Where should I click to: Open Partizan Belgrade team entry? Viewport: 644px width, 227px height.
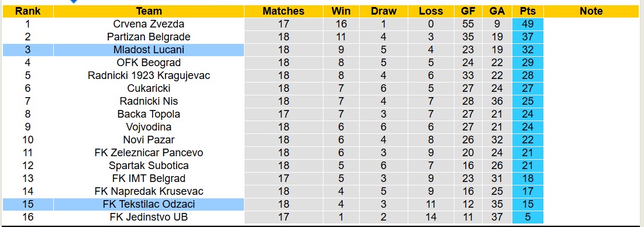149,37
